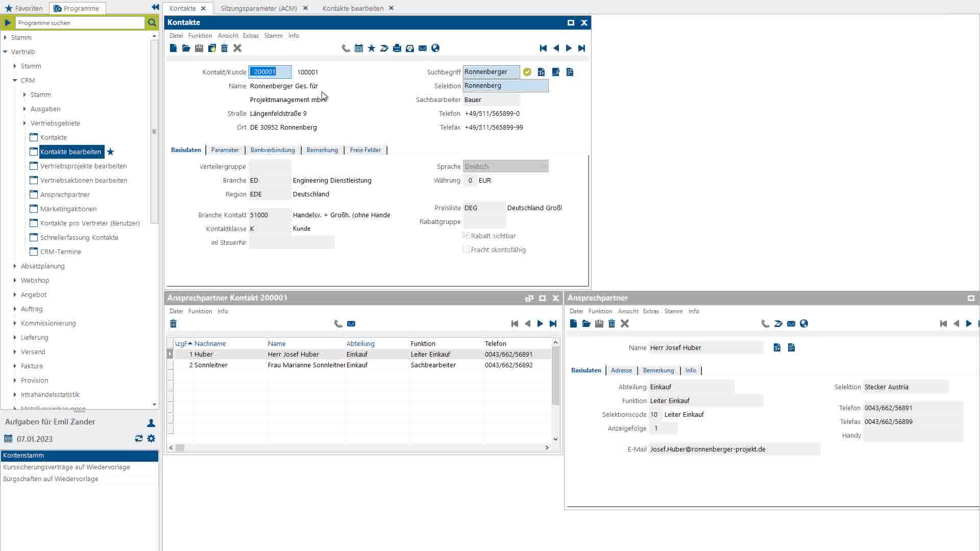Toggle the Rabatt sichtbar checkbox
The image size is (980, 551).
(466, 235)
